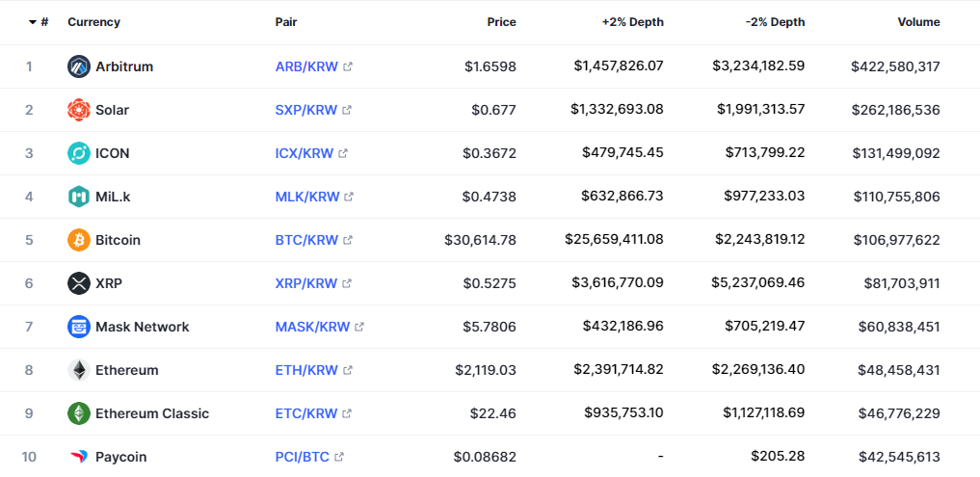Click the external link icon next to ETH/KRW
980x477 pixels.
pyautogui.click(x=348, y=370)
